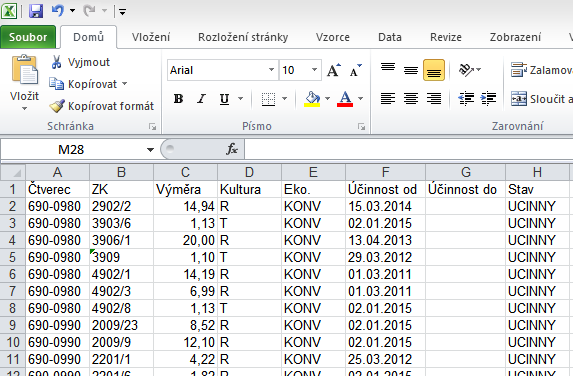
Task: Apply cell borders icon
Action: 268,99
